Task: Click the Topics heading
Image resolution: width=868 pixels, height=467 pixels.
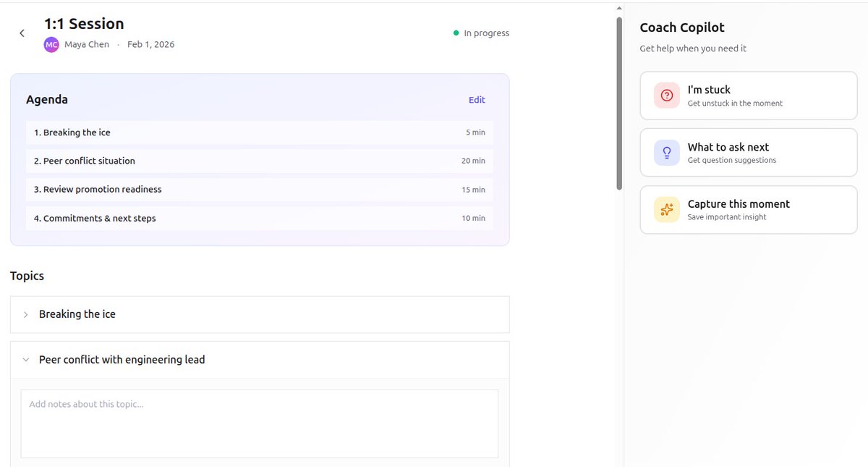Action: tap(27, 276)
